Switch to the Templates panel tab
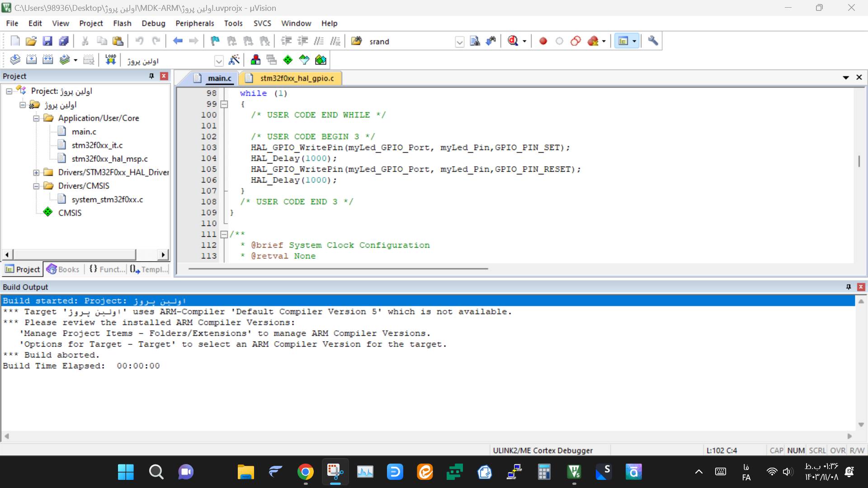This screenshot has height=488, width=868. click(x=149, y=269)
